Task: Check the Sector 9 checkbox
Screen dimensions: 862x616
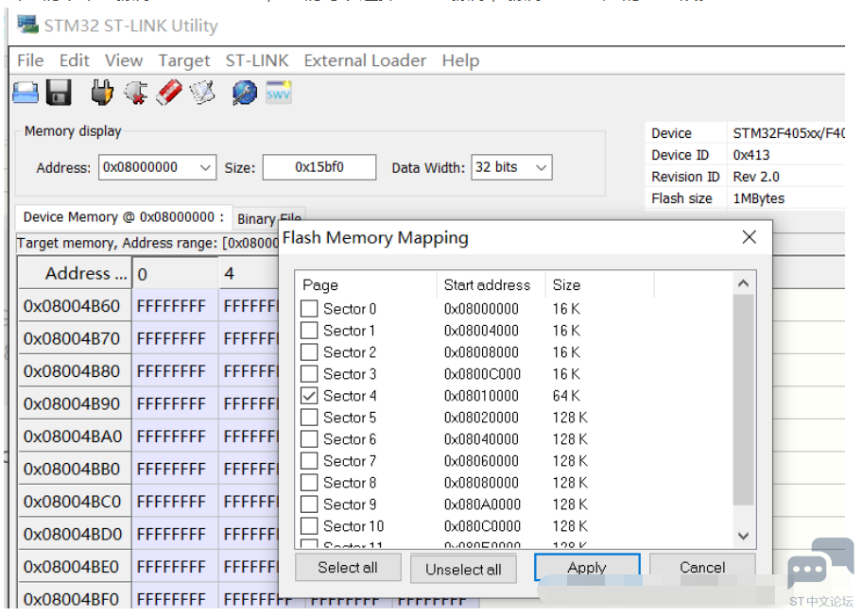Action: coord(309,504)
